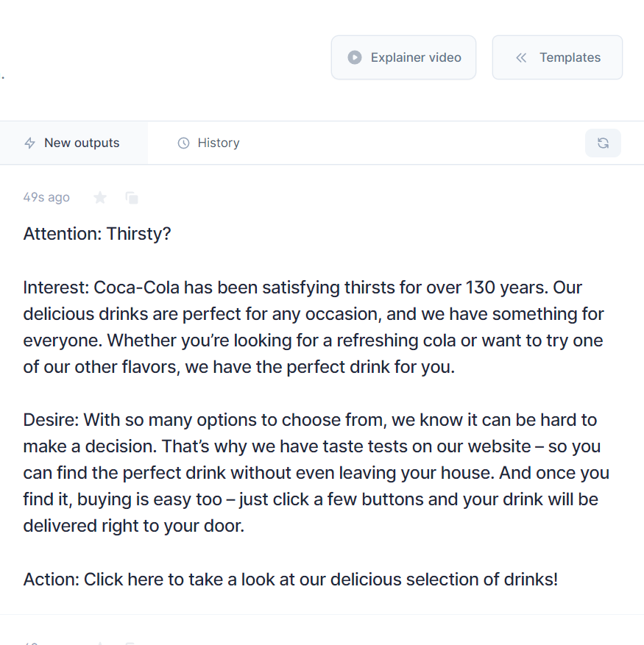
Task: Switch to the New outputs tab
Action: pyautogui.click(x=74, y=143)
